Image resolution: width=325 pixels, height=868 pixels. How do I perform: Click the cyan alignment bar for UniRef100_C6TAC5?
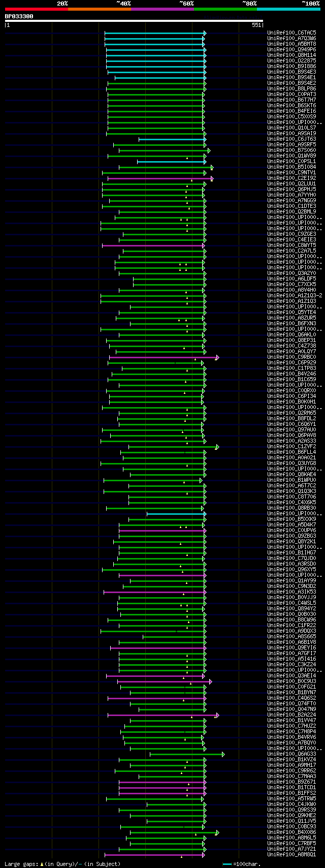pyautogui.click(x=155, y=33)
